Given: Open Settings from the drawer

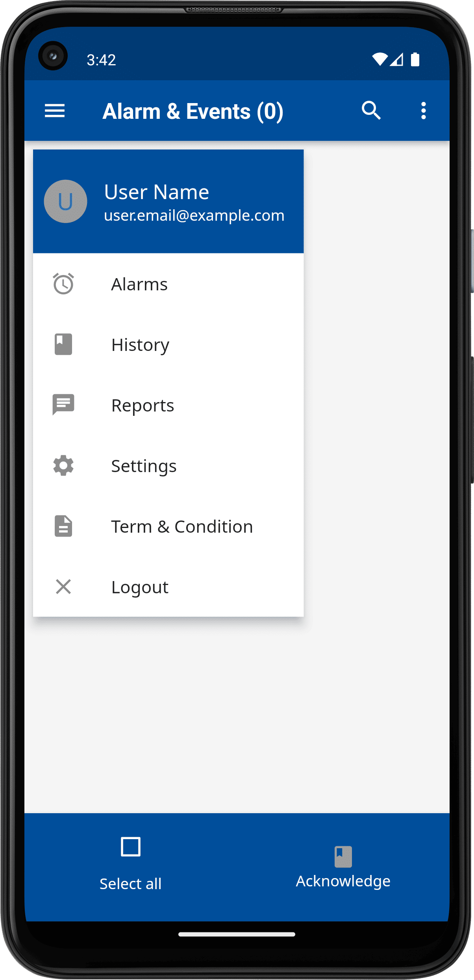Looking at the screenshot, I should [x=168, y=466].
